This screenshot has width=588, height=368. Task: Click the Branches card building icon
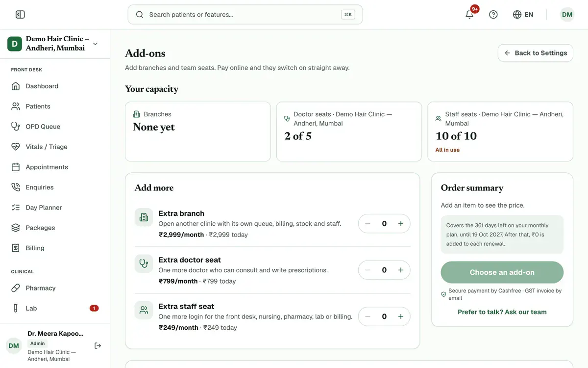(x=137, y=114)
